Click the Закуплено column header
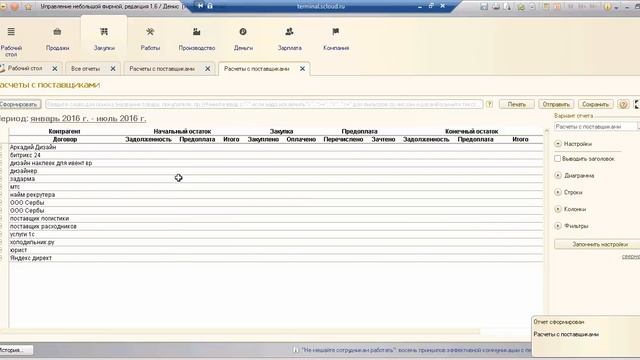640x360 pixels. pyautogui.click(x=263, y=139)
